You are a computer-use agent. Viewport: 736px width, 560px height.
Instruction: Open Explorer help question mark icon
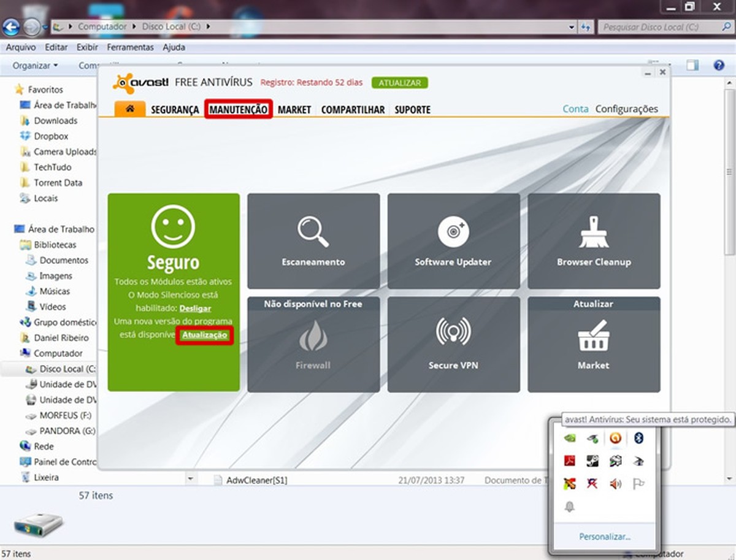click(x=719, y=66)
